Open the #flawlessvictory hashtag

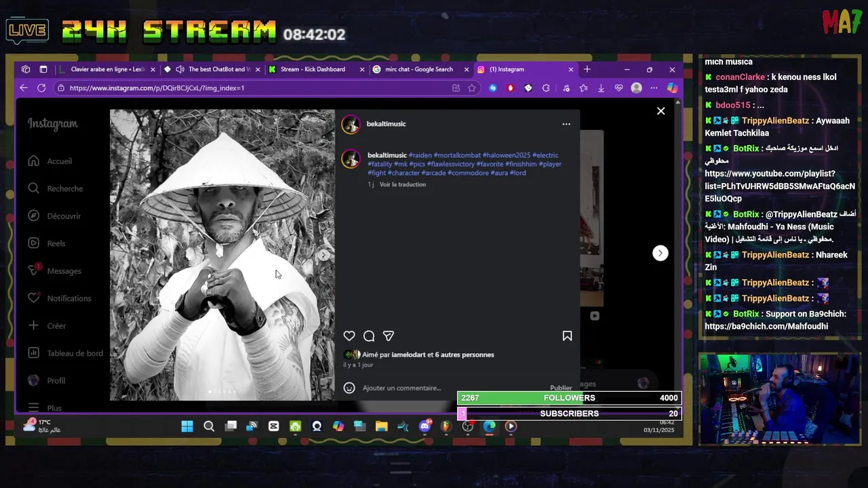click(450, 164)
